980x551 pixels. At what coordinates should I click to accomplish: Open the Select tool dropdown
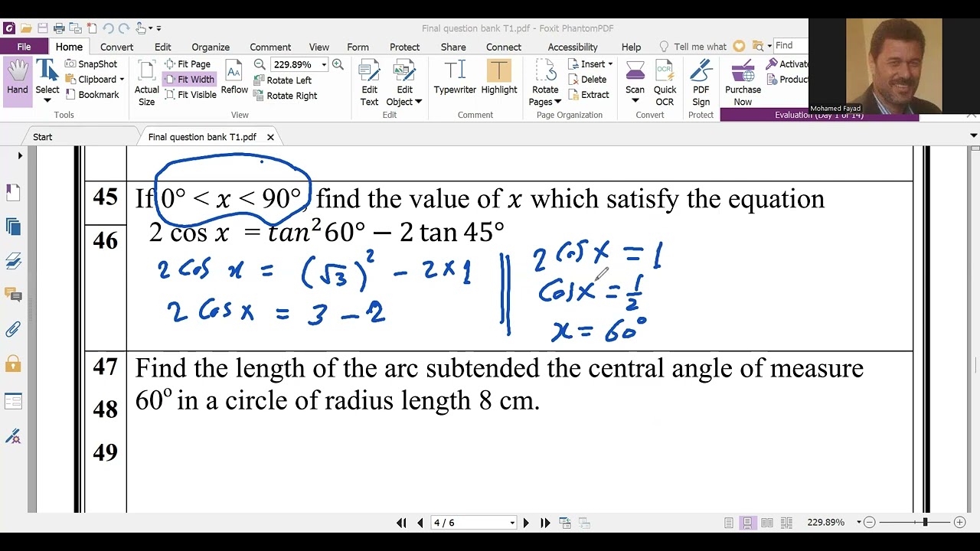click(47, 100)
